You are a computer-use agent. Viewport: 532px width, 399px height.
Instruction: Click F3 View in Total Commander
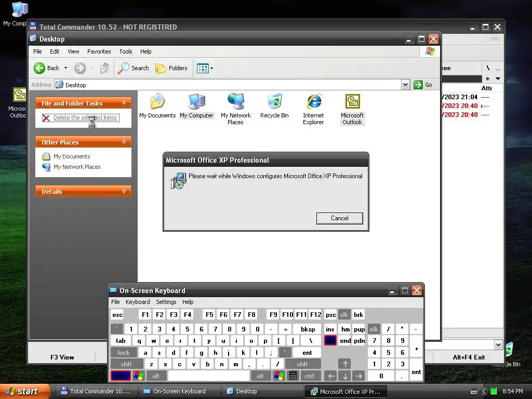coord(62,357)
